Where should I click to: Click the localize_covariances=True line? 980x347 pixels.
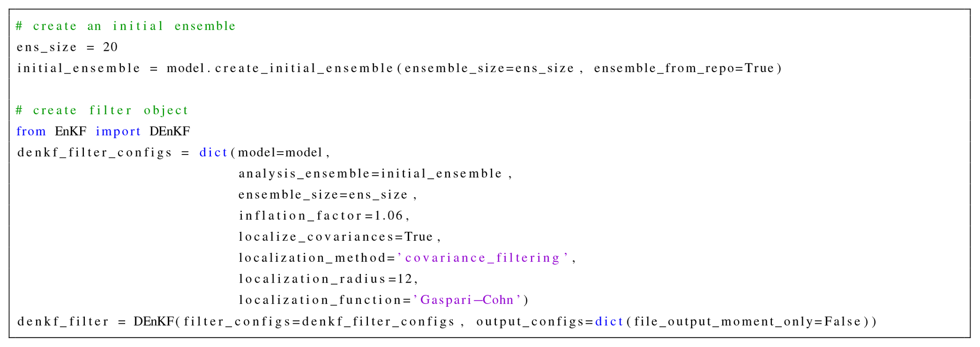[336, 237]
